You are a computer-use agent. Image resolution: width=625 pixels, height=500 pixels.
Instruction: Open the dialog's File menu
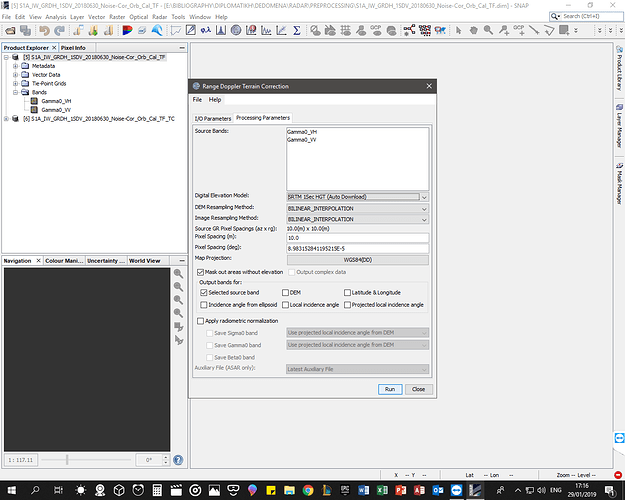(x=197, y=100)
